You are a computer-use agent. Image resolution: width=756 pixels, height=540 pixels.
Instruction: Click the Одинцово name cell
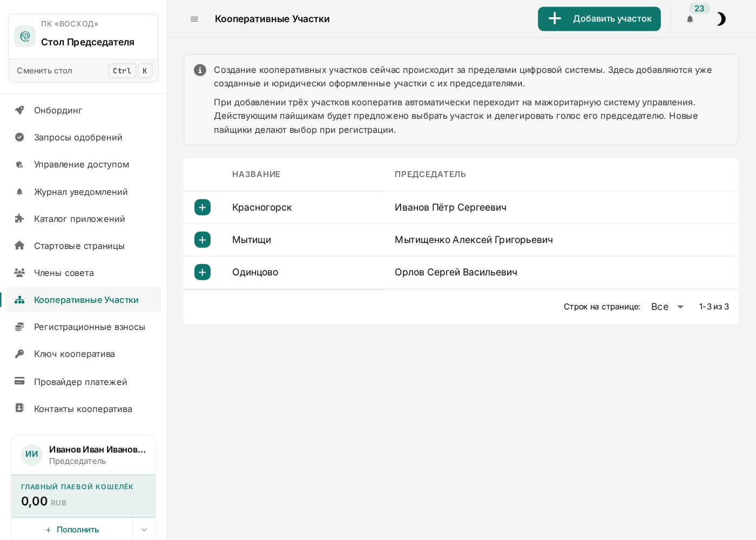[x=255, y=272]
